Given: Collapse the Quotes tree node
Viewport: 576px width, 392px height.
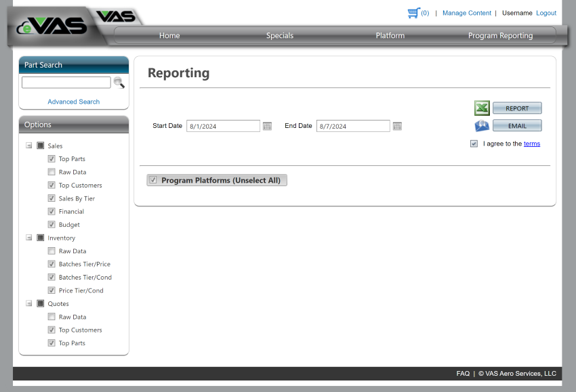Looking at the screenshot, I should click(x=28, y=303).
